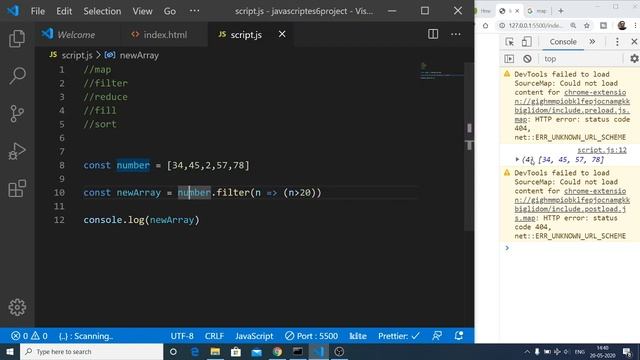
Task: Switch to the index.html tab
Action: click(159, 35)
